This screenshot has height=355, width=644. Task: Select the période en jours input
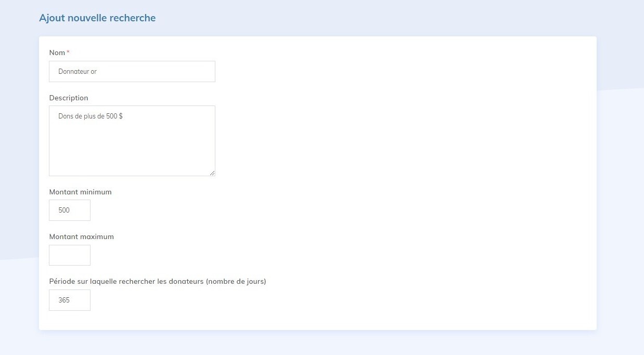(69, 300)
